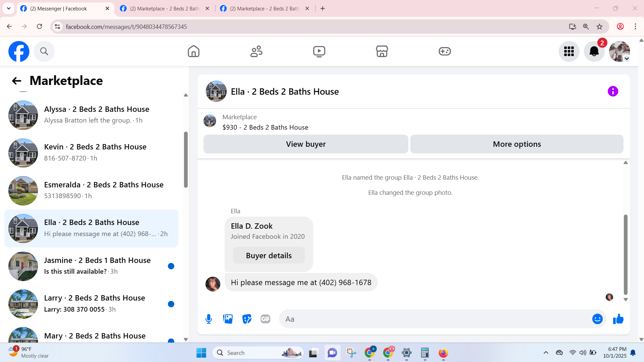Open the browser zoom icon

point(586,27)
